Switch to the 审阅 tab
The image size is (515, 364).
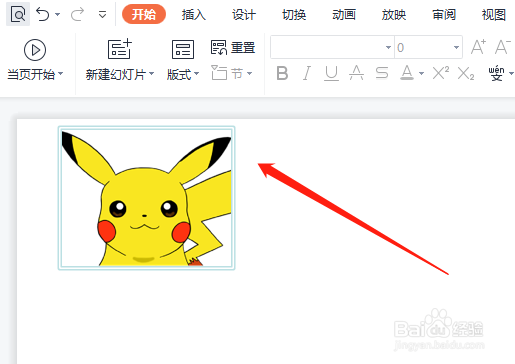click(444, 15)
